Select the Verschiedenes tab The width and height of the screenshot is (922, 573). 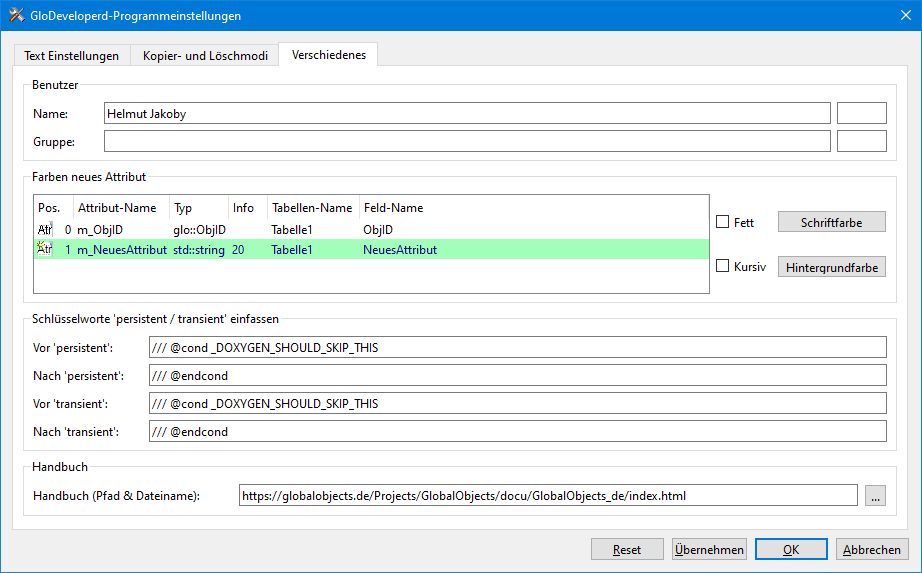coord(329,55)
